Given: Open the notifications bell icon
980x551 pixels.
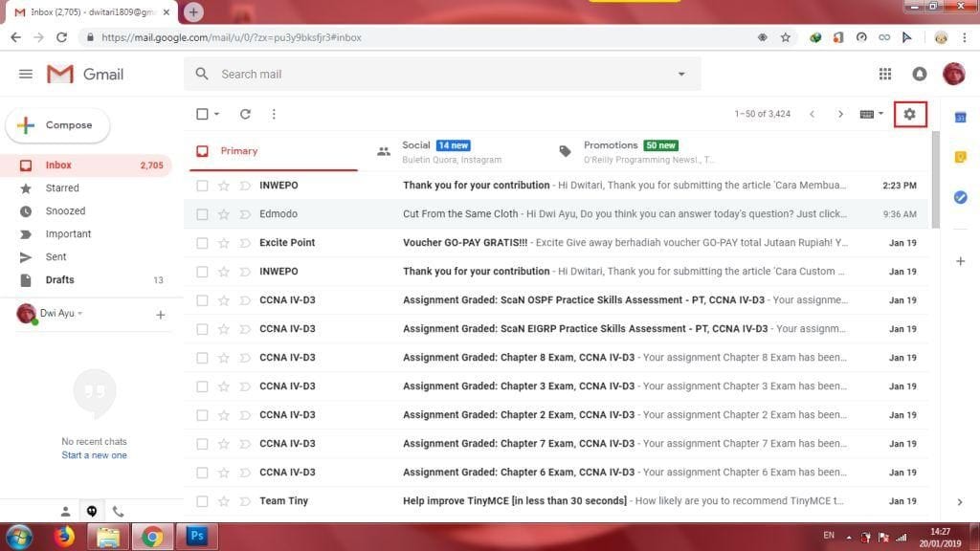Looking at the screenshot, I should [920, 75].
